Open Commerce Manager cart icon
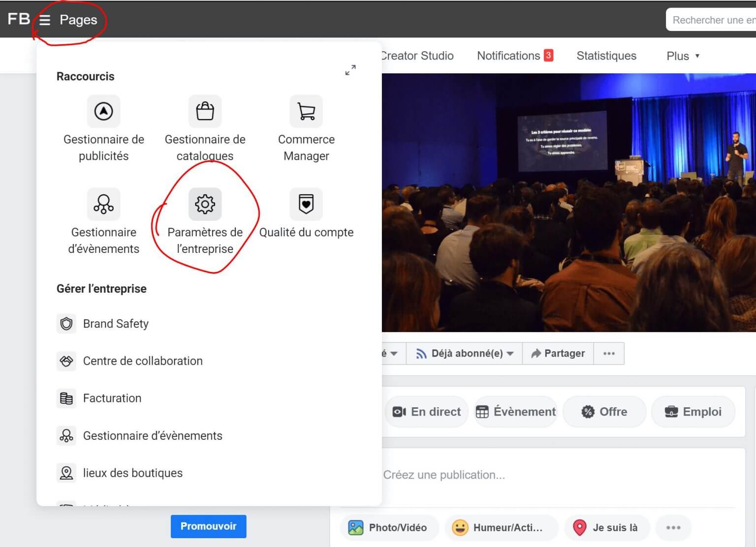756x547 pixels. point(306,112)
